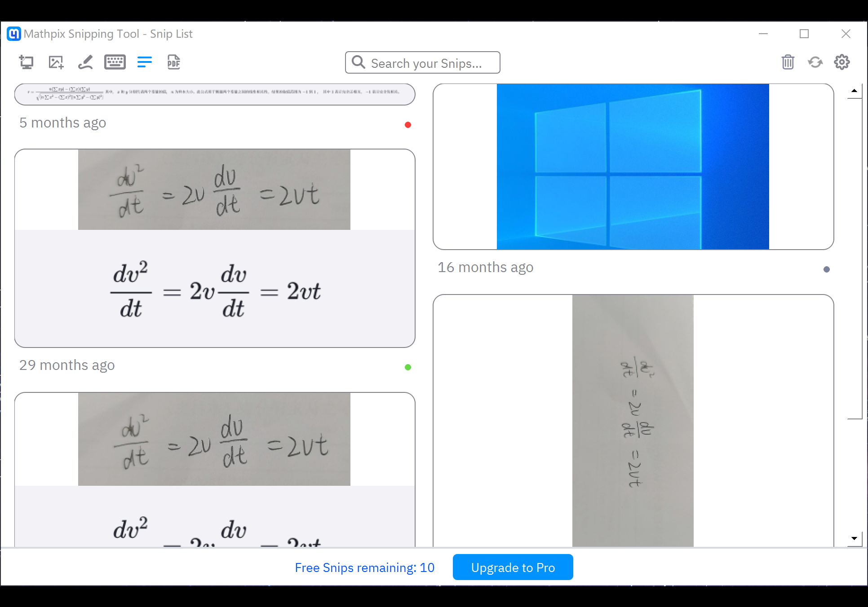Click the rendered dv²/dt equation result
The width and height of the screenshot is (868, 607).
(x=215, y=289)
